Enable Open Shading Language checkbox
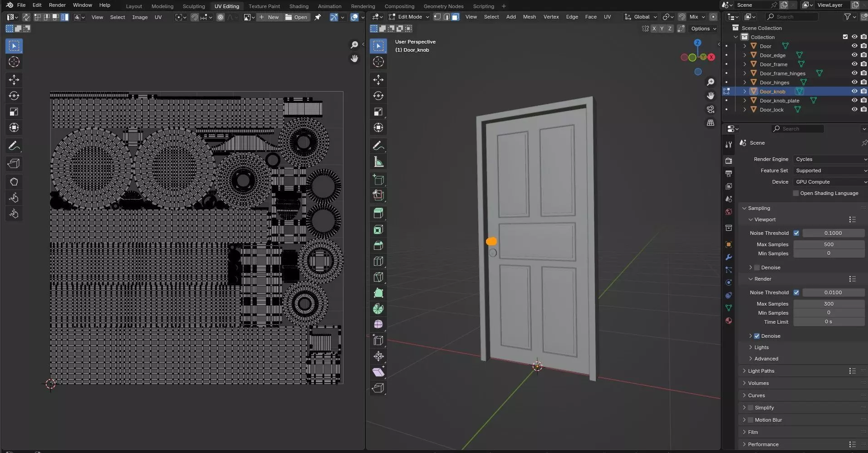This screenshot has height=453, width=868. [795, 193]
